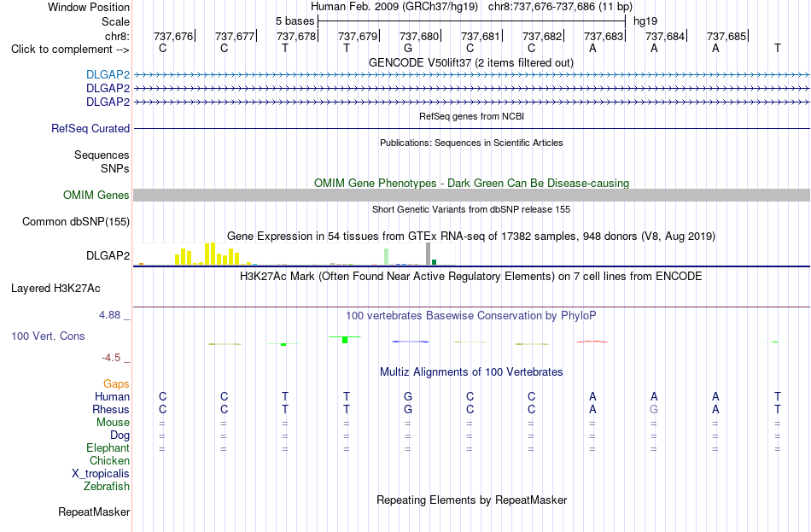Click the gray OMIM Genes item bar

pyautogui.click(x=471, y=195)
